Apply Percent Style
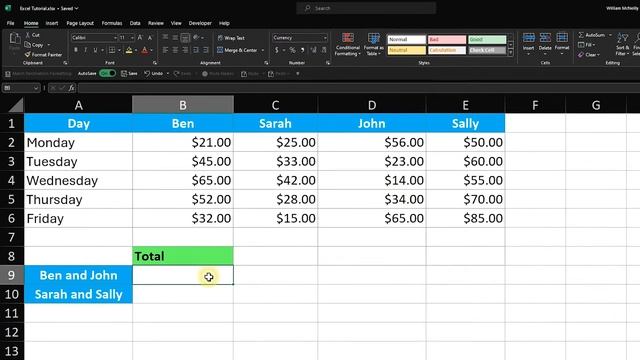This screenshot has width=640, height=360. (292, 50)
